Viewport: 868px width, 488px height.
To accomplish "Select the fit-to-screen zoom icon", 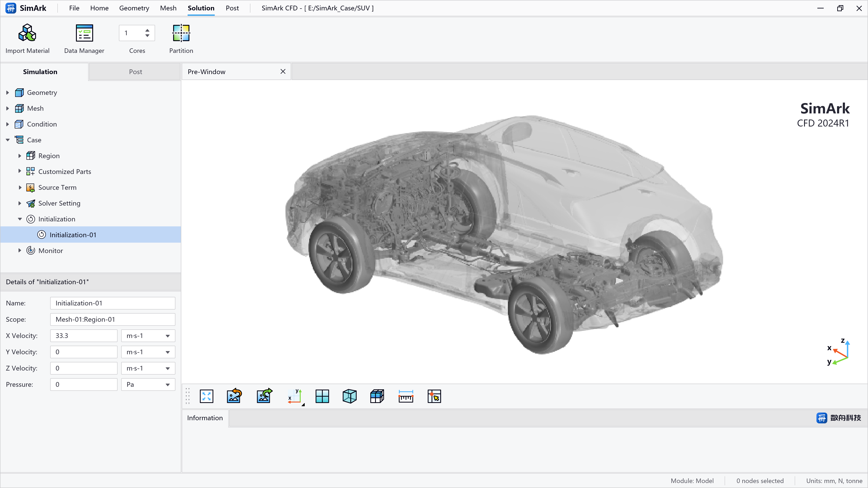I will (206, 396).
